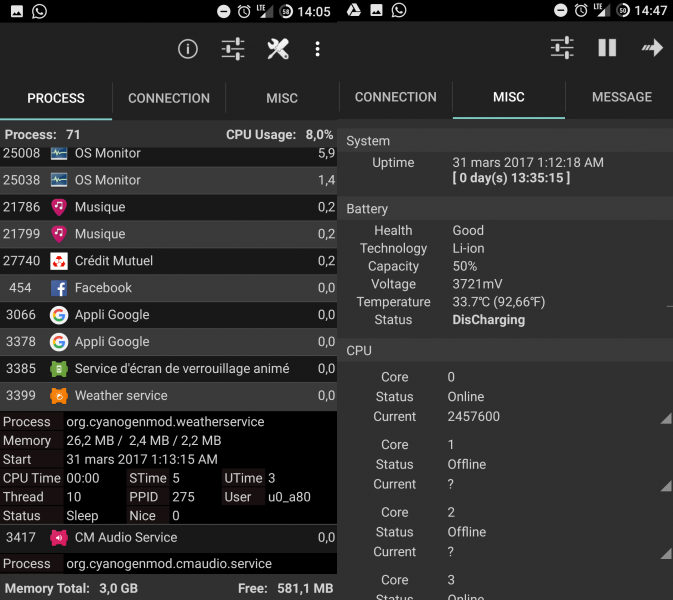Switch to the MESSAGE tab

point(621,97)
